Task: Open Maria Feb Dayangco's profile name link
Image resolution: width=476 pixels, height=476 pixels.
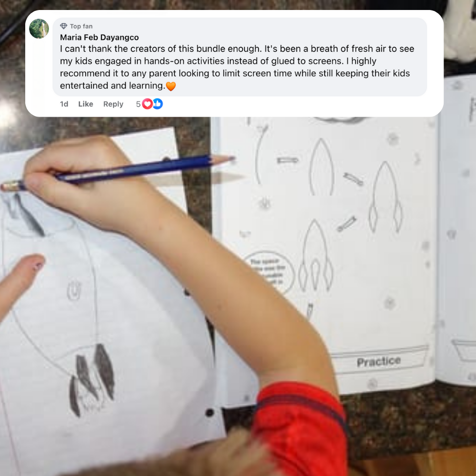Action: click(99, 37)
